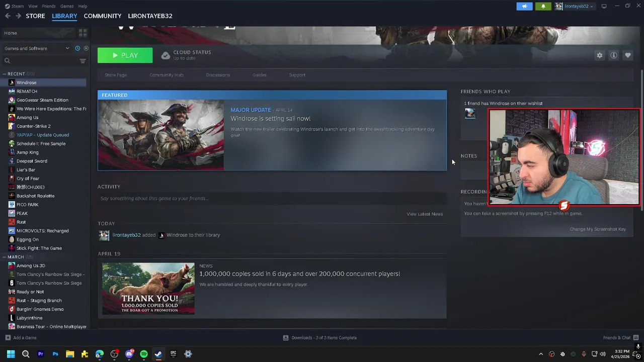Viewport: 644px width, 362px height.
Task: Open the Games and Software dropdown
Action: click(37, 48)
